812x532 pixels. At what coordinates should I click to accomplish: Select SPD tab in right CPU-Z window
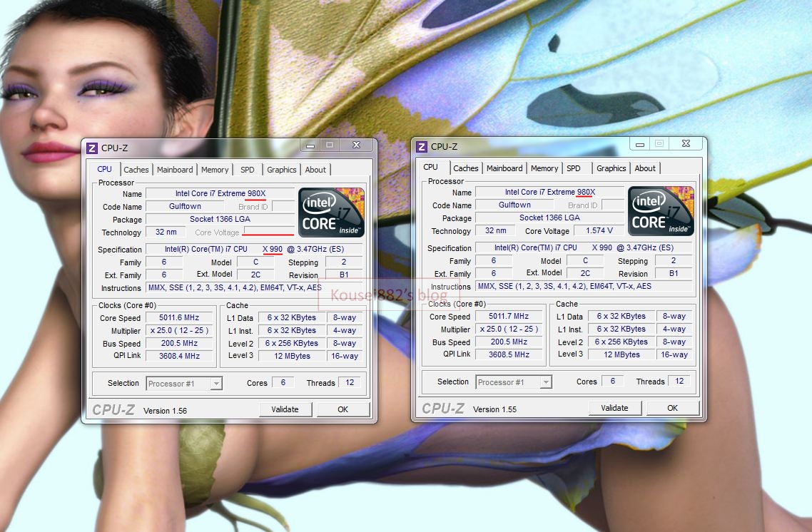pos(574,168)
